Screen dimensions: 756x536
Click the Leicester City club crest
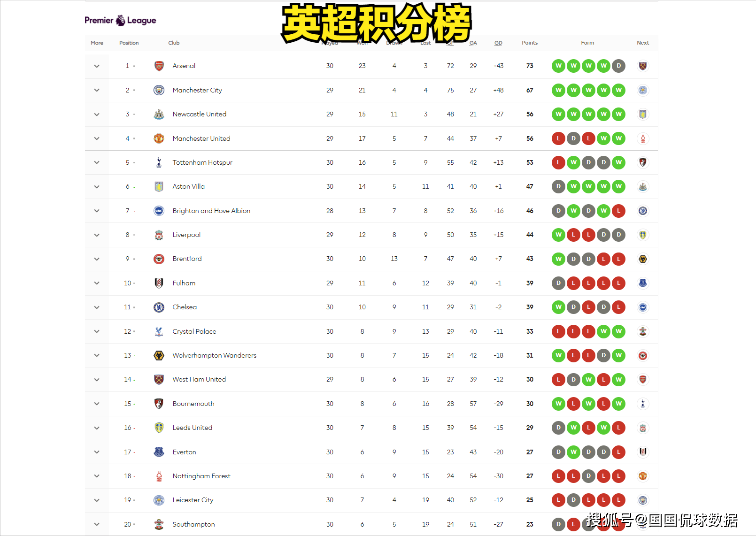pos(159,500)
